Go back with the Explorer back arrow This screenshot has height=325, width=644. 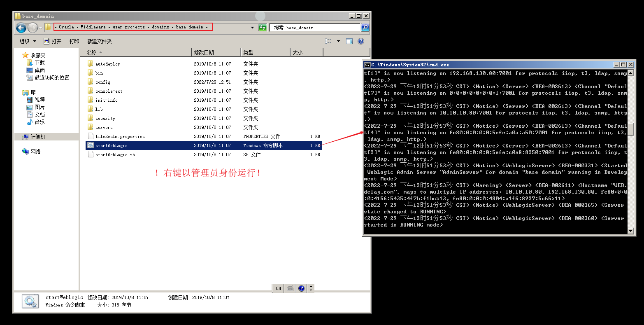pyautogui.click(x=21, y=28)
